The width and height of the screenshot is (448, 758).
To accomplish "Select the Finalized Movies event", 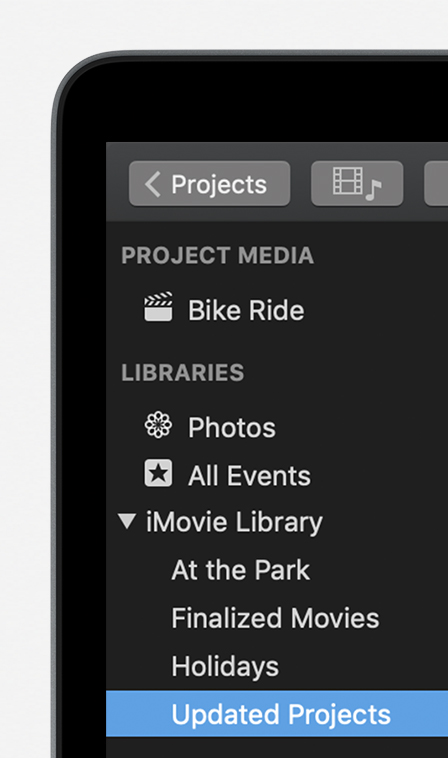I will [275, 618].
